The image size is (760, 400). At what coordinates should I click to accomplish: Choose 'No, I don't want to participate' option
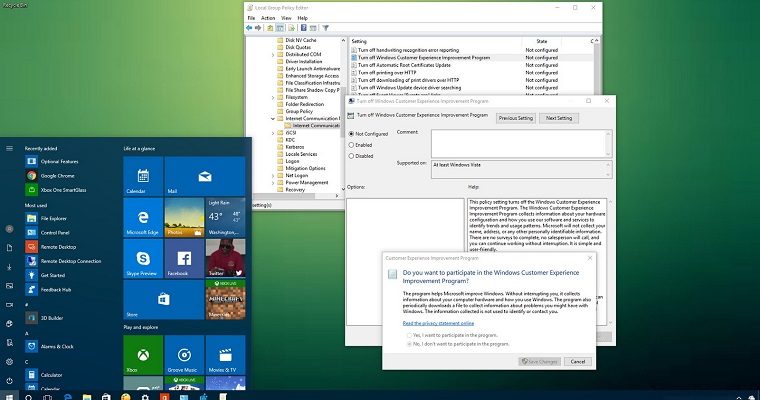(x=410, y=344)
